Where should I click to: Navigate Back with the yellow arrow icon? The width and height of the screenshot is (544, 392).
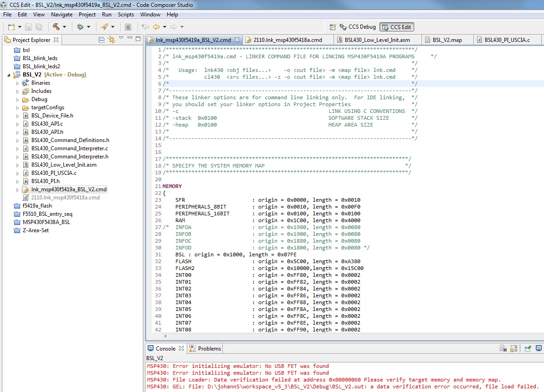coord(156,27)
